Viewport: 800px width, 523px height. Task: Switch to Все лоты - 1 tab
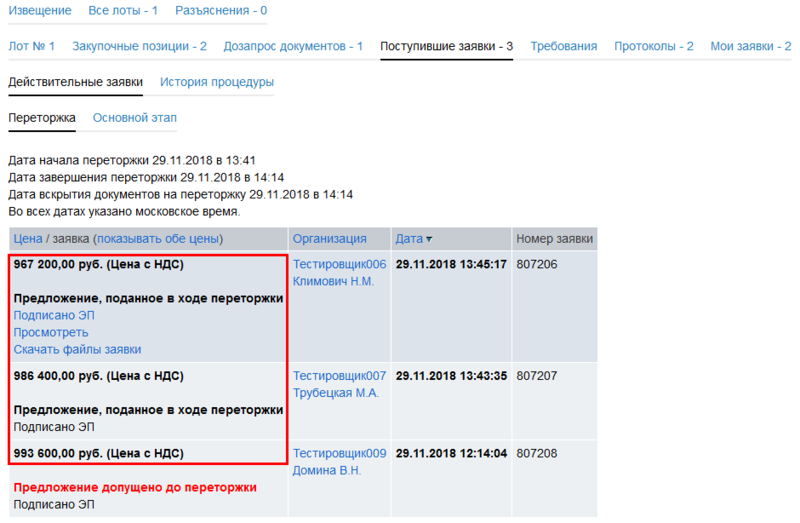click(x=123, y=10)
